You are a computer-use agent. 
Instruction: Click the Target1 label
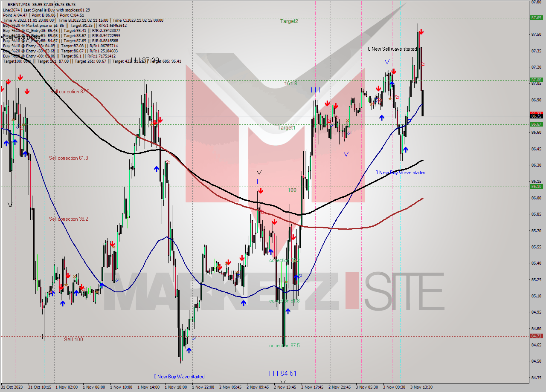pyautogui.click(x=286, y=128)
